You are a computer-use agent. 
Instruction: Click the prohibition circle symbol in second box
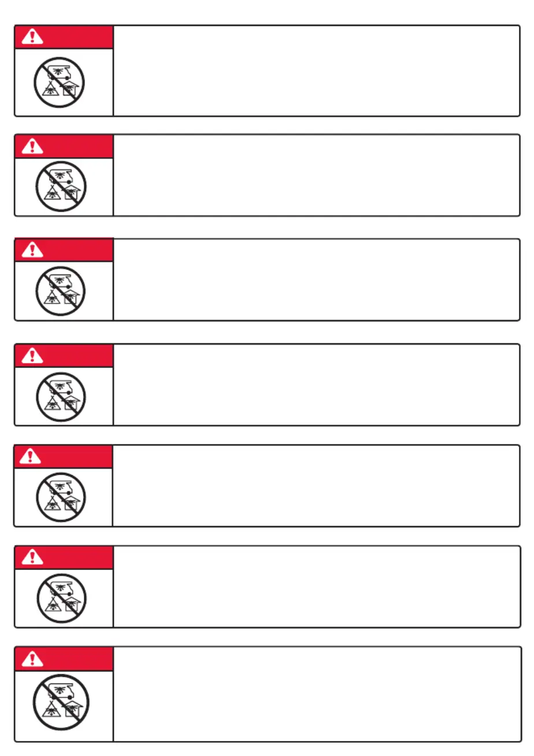pyautogui.click(x=61, y=186)
